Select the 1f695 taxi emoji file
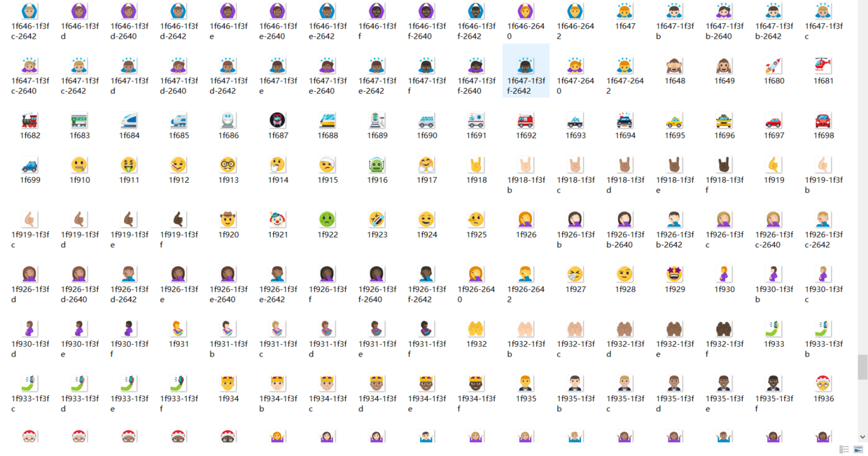The height and width of the screenshot is (456, 868). (x=675, y=126)
